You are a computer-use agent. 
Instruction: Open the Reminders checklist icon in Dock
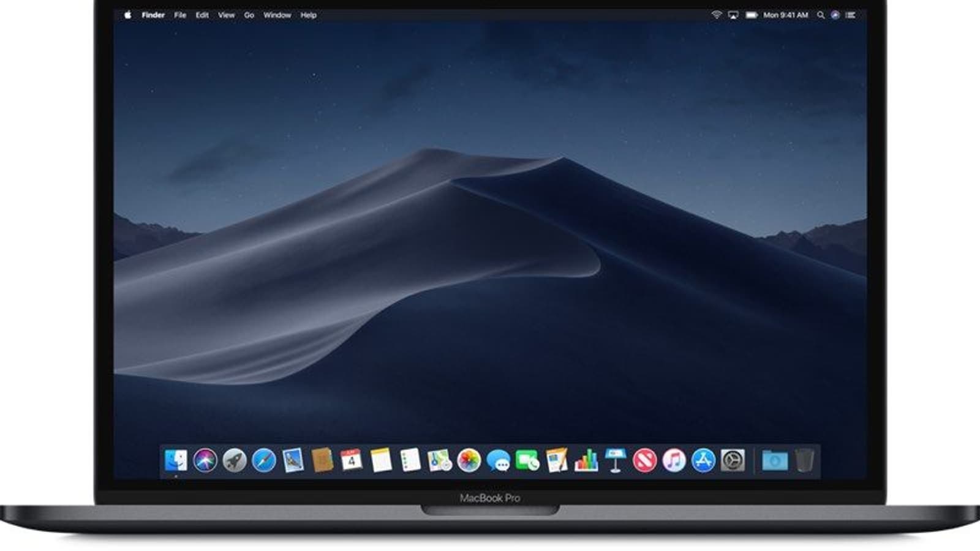pos(410,460)
